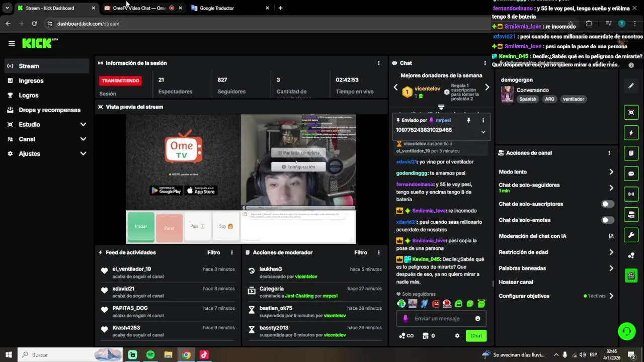
Task: Click the Kick logo
Action: tap(40, 43)
